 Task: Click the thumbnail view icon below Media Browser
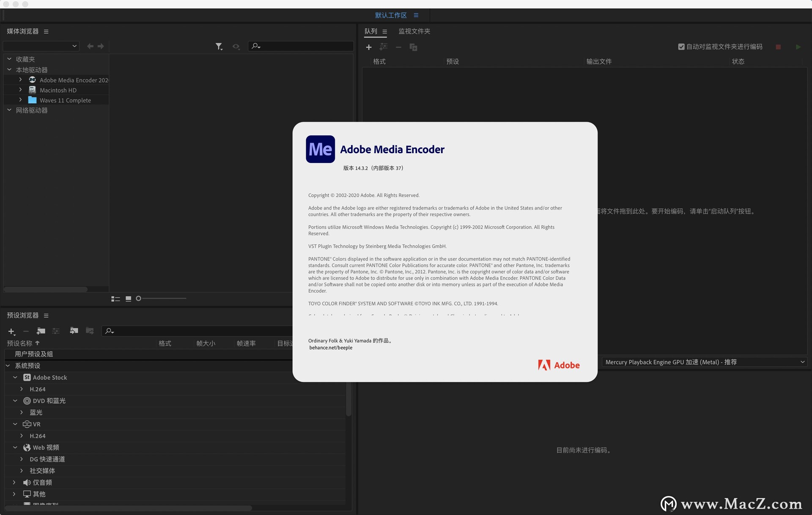click(128, 298)
